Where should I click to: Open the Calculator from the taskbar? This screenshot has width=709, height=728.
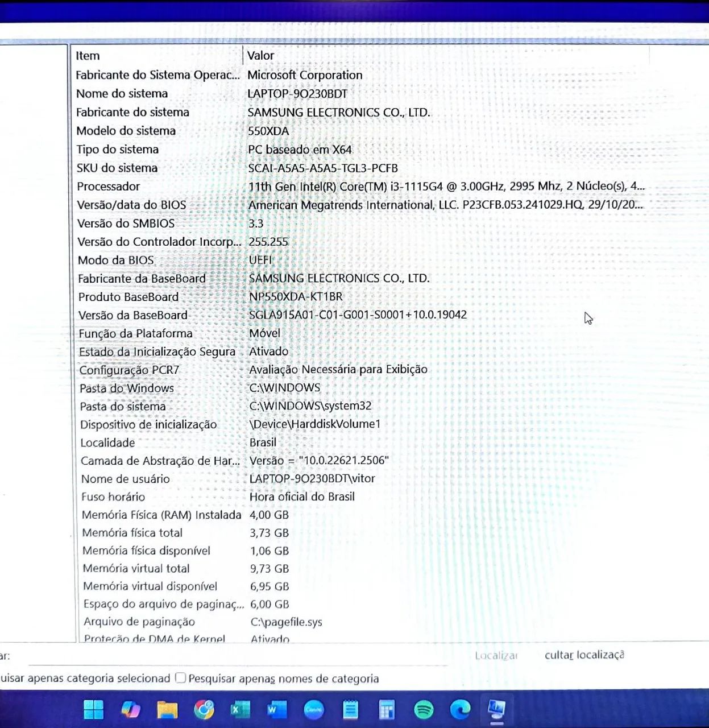tap(387, 710)
